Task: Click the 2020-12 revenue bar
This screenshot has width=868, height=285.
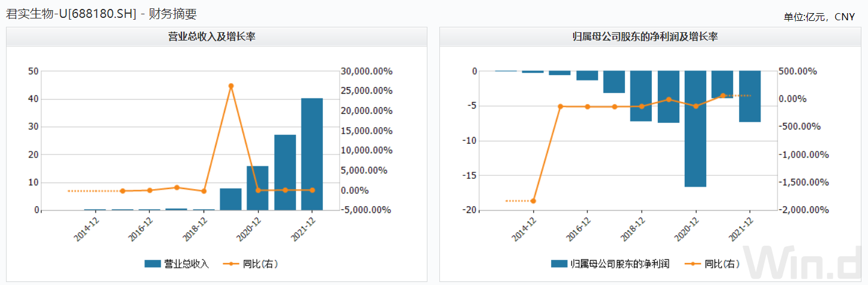Action: (x=257, y=188)
